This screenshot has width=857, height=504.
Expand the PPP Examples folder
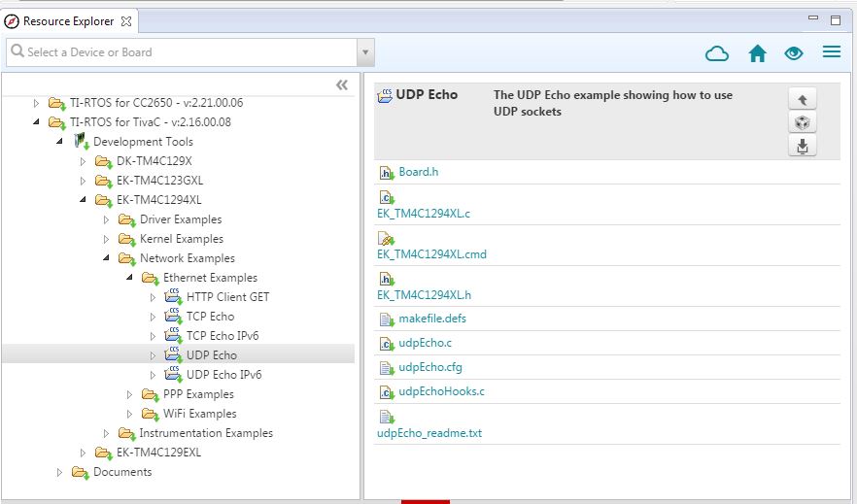coord(129,394)
